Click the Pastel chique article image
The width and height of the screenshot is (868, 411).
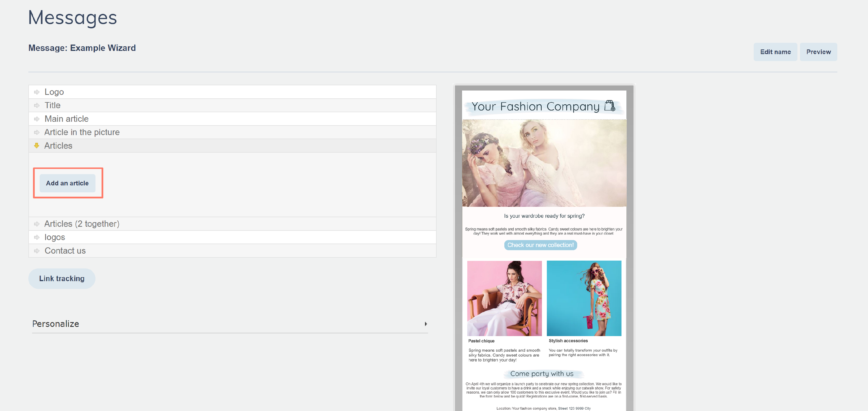pos(504,298)
